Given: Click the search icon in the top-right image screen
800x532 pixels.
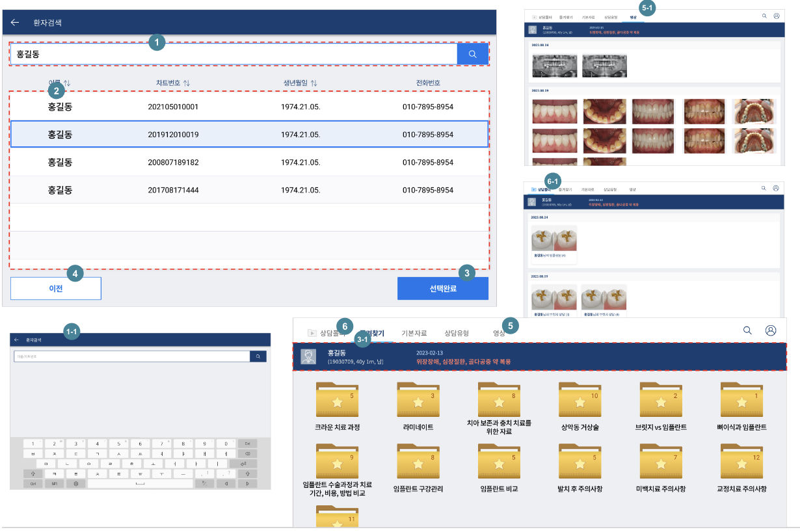Looking at the screenshot, I should point(764,16).
